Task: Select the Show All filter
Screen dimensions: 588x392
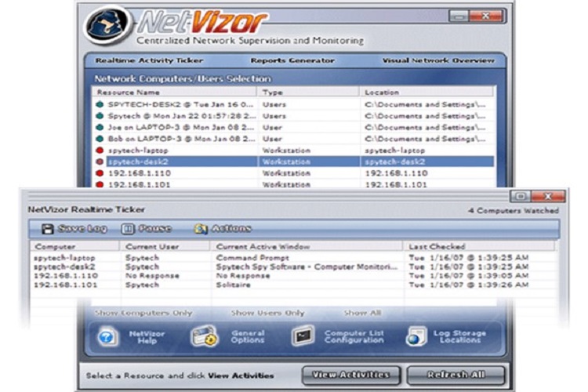Action: point(362,313)
